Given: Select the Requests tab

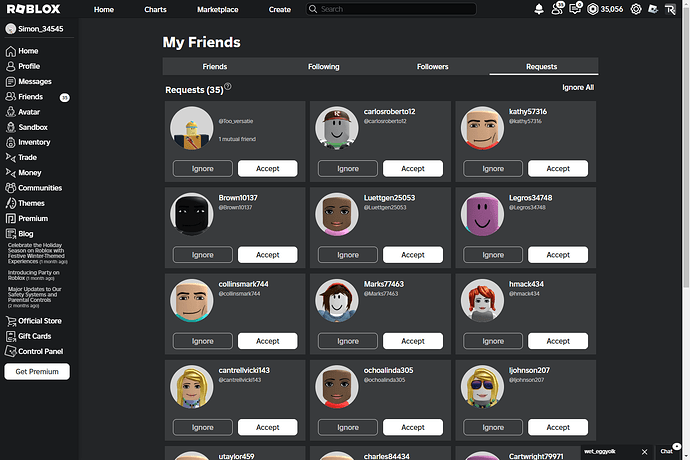Looking at the screenshot, I should 542,66.
